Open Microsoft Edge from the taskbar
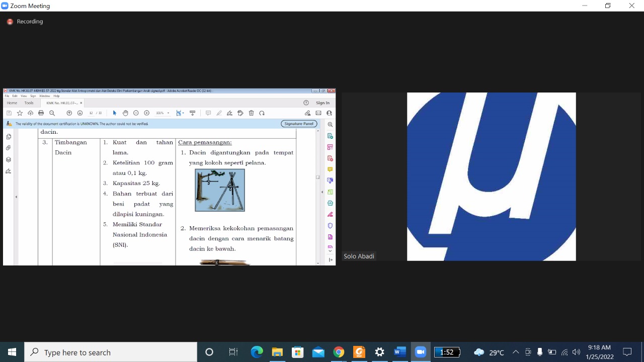 tap(257, 352)
